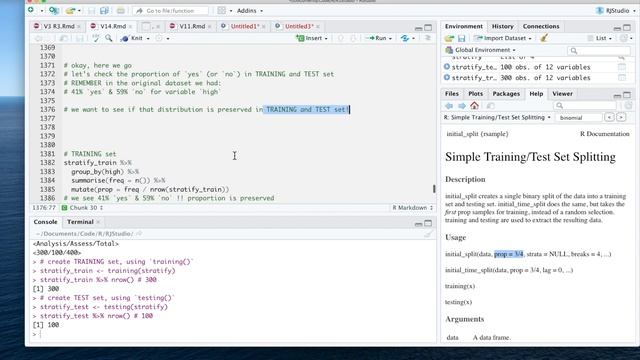
Task: Open the Import Dataset dropdown
Action: 503,38
